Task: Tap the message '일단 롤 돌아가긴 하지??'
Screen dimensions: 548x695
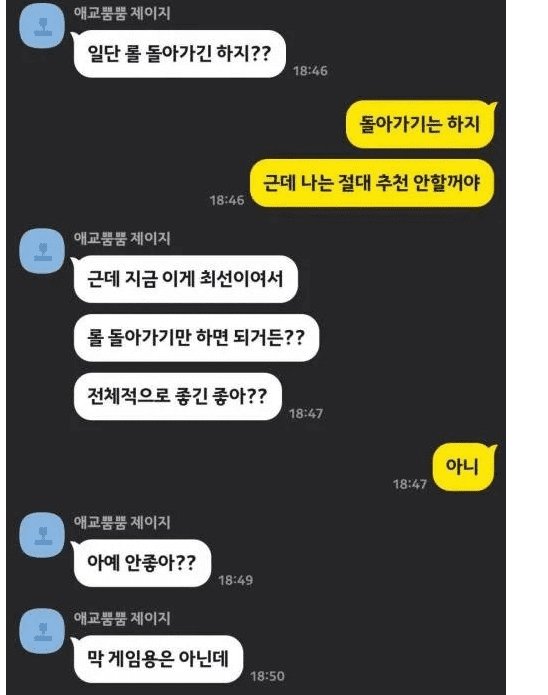Action: click(179, 54)
